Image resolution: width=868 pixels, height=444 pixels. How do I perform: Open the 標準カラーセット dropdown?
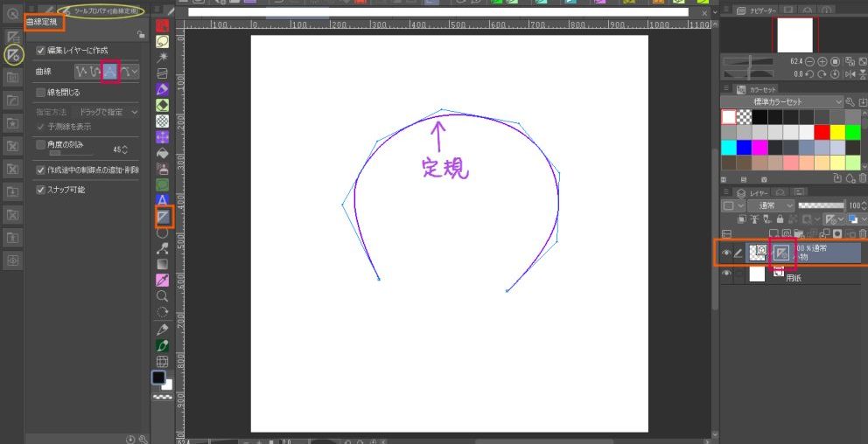[x=782, y=101]
